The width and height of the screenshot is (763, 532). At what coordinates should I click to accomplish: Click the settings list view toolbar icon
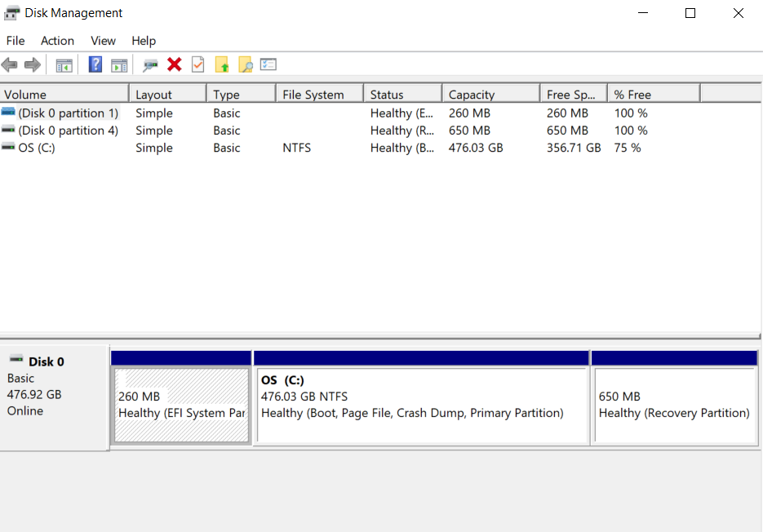click(268, 64)
